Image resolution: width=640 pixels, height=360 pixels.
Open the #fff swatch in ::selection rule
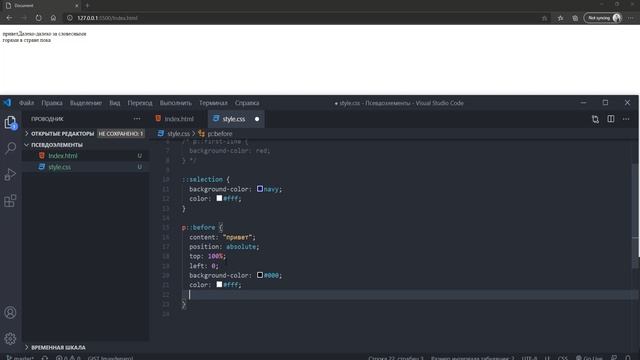pos(219,198)
